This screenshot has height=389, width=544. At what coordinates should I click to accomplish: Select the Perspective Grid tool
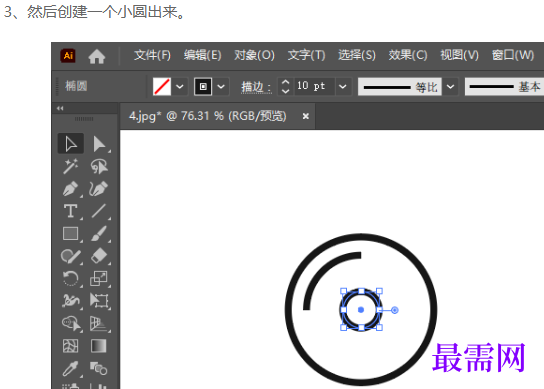tap(99, 323)
